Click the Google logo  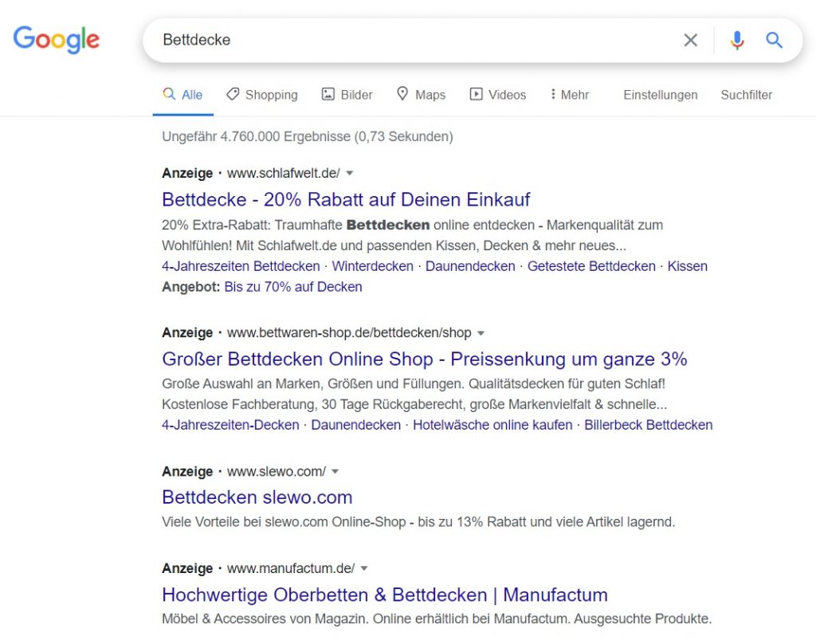57,40
